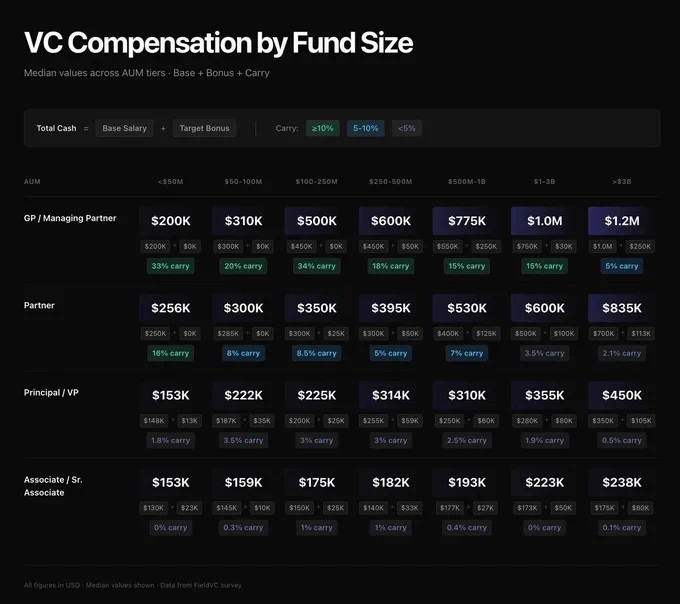Click the "$177K" base salary chip
Image resolution: width=680 pixels, height=604 pixels.
450,508
